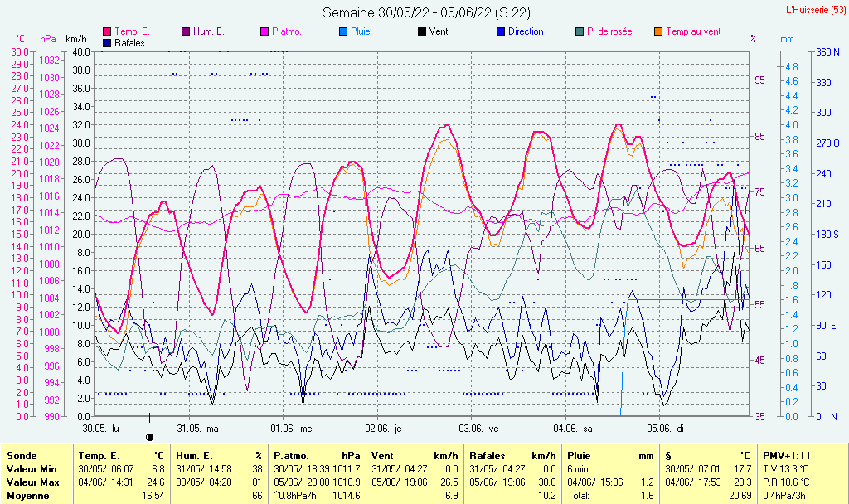Click the km/h axis unit label at top left
Image resolution: width=849 pixels, height=504 pixels.
[x=76, y=39]
